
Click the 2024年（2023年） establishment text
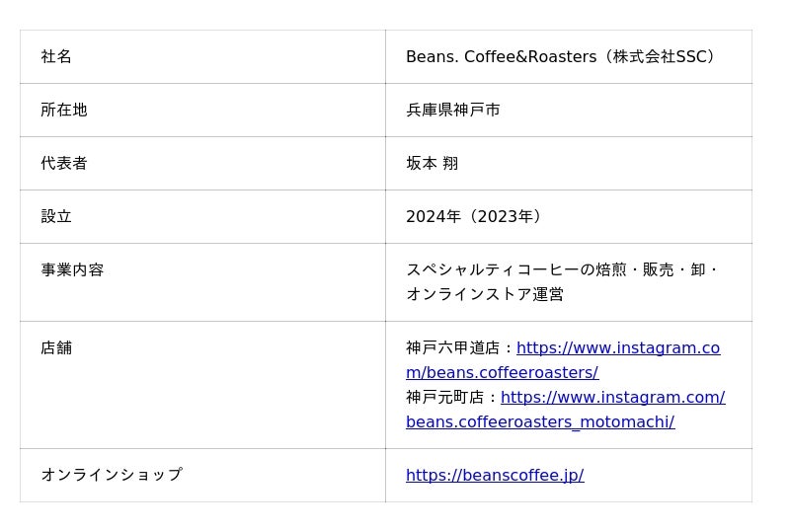[474, 216]
